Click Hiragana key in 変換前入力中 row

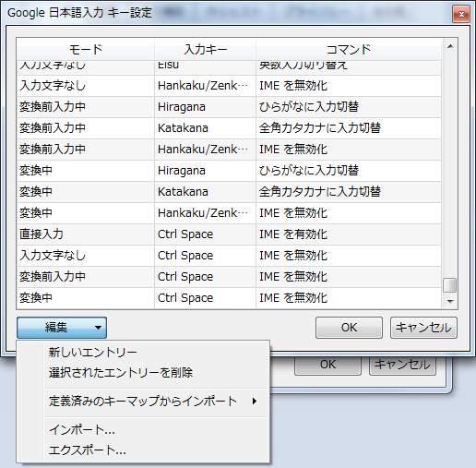click(206, 107)
